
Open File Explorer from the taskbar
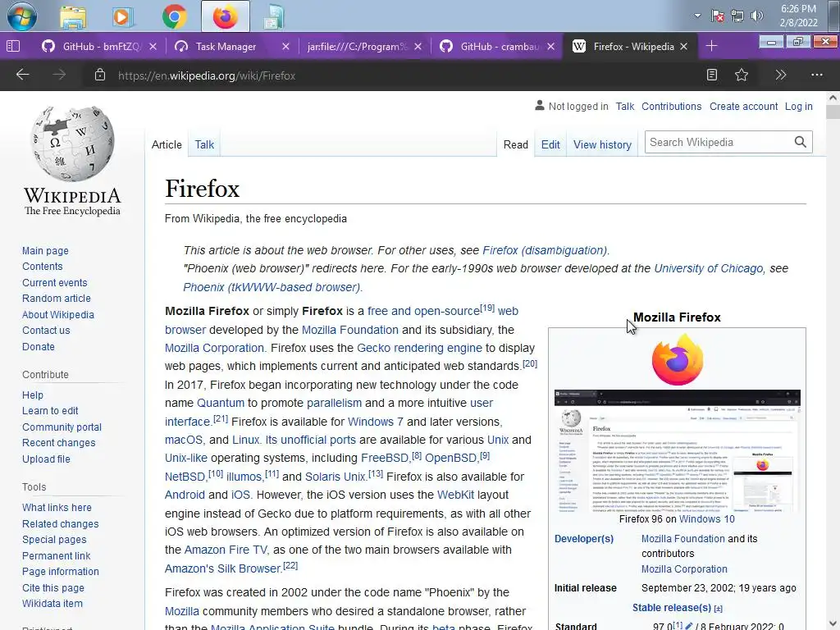pos(73,17)
